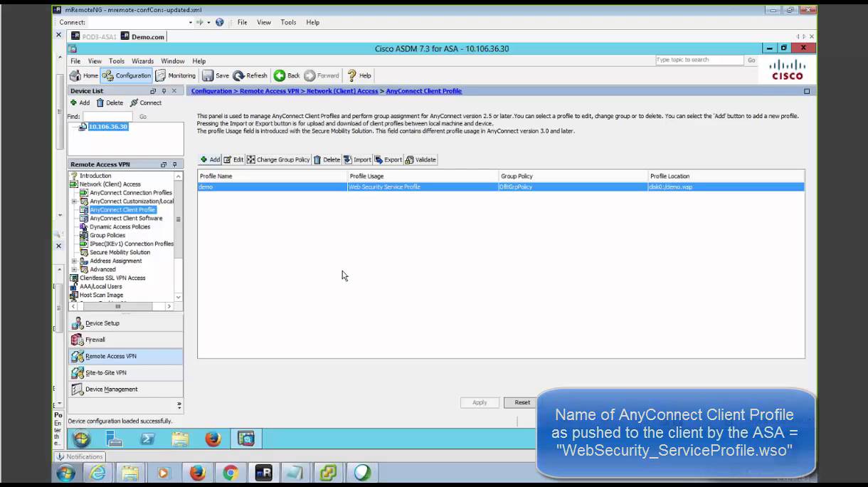The image size is (868, 487).
Task: Click Configuration breadcrumb link
Action: click(x=211, y=91)
